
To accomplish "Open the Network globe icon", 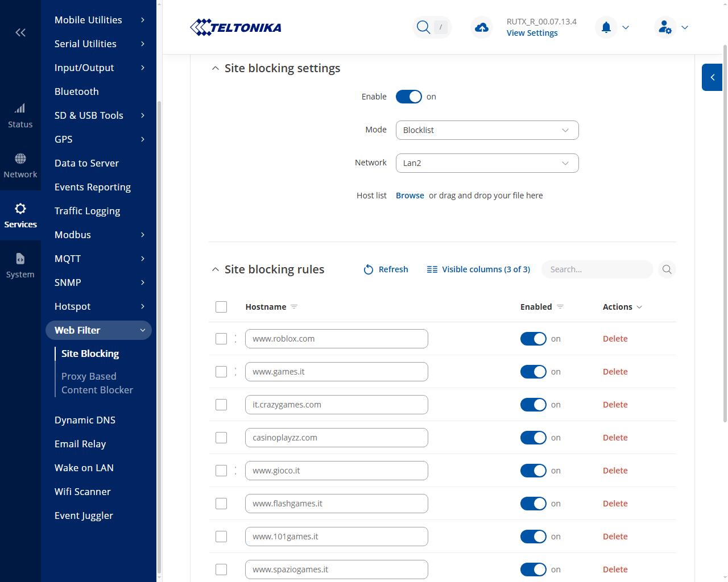I will [x=20, y=159].
